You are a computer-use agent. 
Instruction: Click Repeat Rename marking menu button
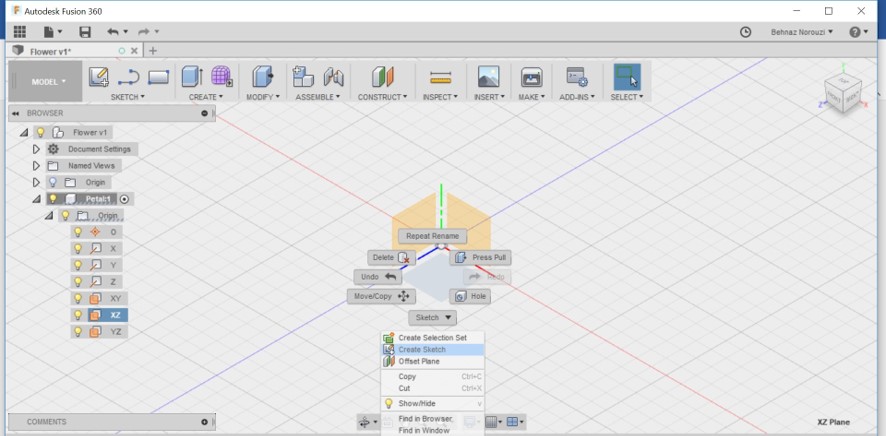(432, 236)
